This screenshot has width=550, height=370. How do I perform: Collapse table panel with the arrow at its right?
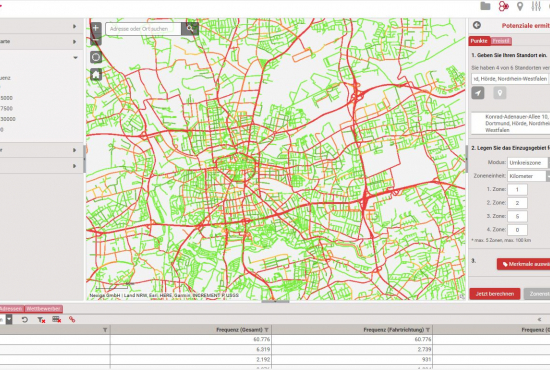coord(539,319)
